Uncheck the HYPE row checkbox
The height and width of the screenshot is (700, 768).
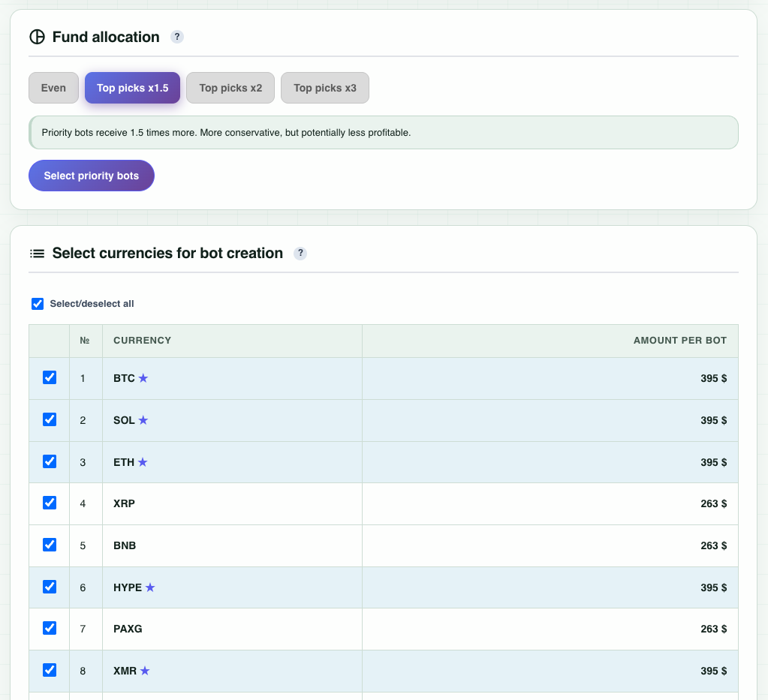[50, 587]
